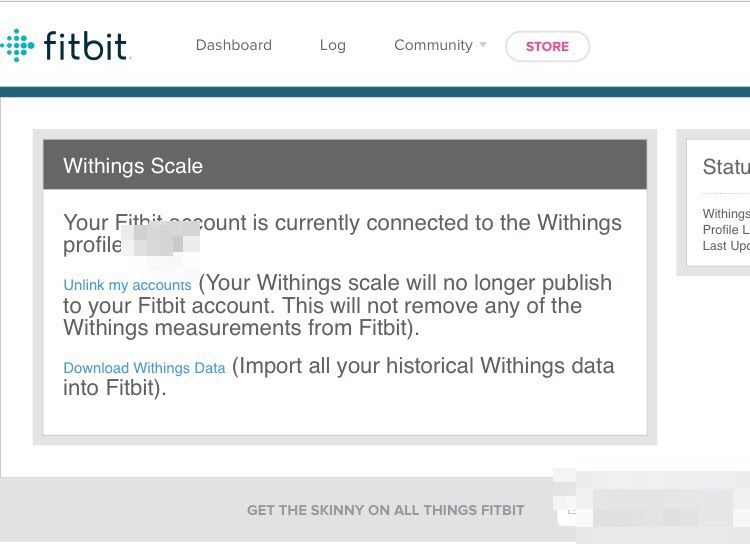This screenshot has width=750, height=544.
Task: Click the teal bar below the navigation
Action: 375,92
